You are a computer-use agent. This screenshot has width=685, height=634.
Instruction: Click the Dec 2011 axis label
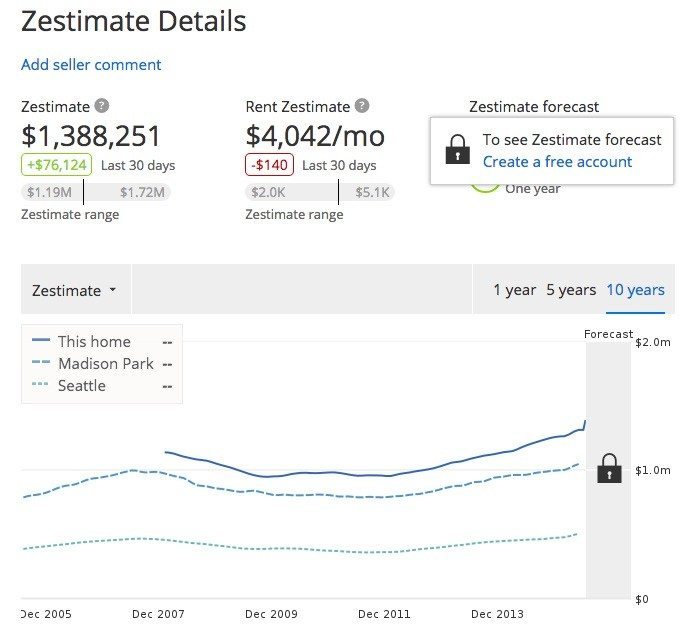[384, 614]
